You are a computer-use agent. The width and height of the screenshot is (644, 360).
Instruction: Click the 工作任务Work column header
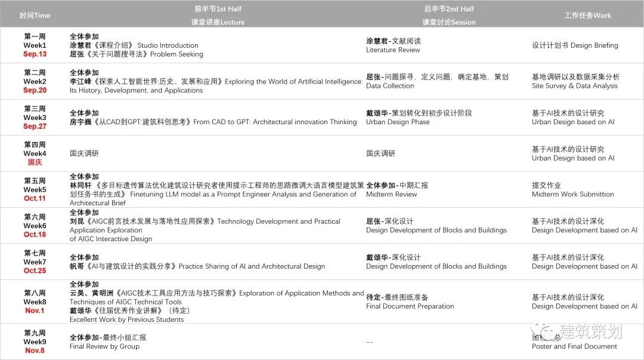587,16
